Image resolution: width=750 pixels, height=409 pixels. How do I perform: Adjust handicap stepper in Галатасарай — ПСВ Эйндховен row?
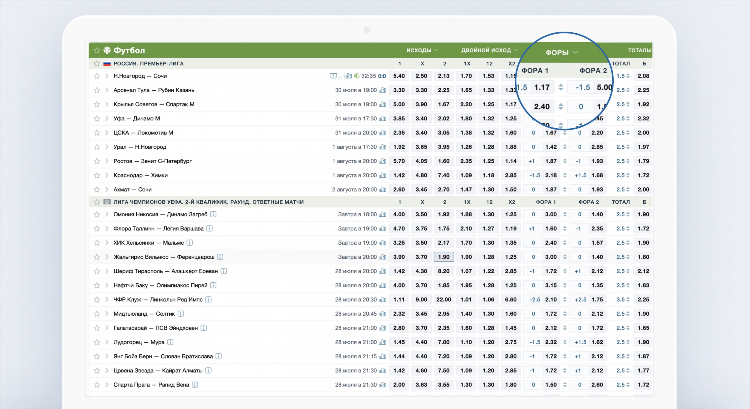tap(565, 328)
